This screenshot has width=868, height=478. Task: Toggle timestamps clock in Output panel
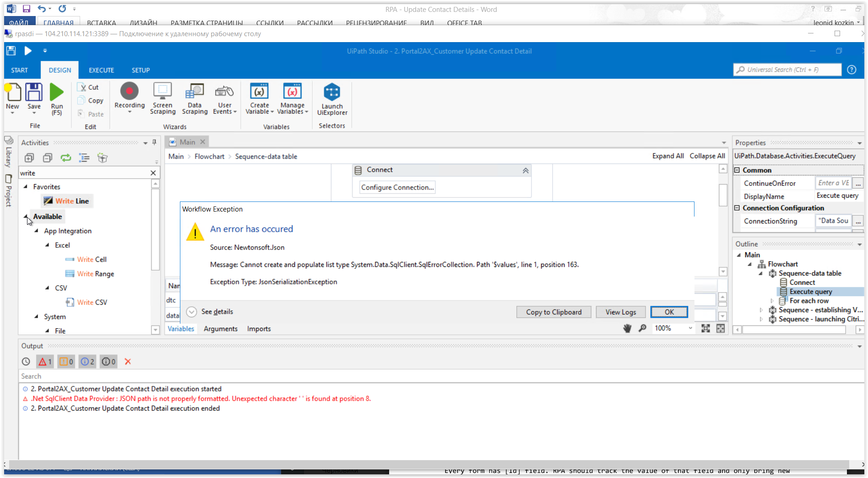(x=26, y=362)
